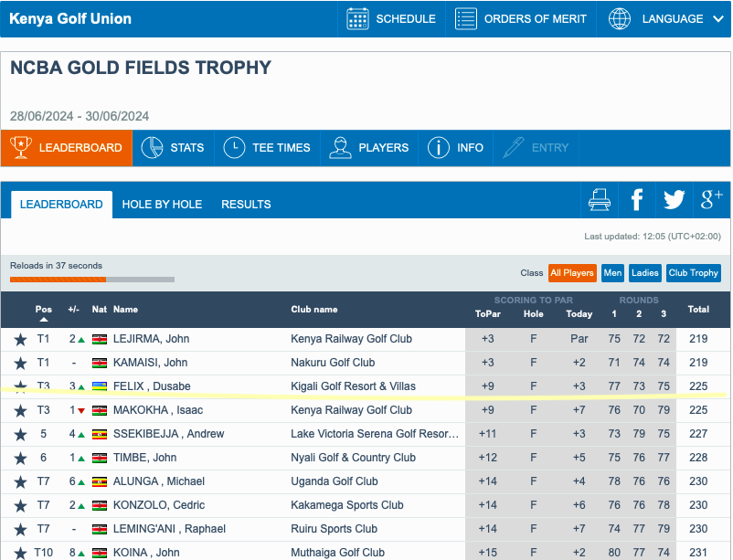Image resolution: width=733 pixels, height=560 pixels.
Task: Click club Uganda Golf Club
Action: pyautogui.click(x=335, y=481)
